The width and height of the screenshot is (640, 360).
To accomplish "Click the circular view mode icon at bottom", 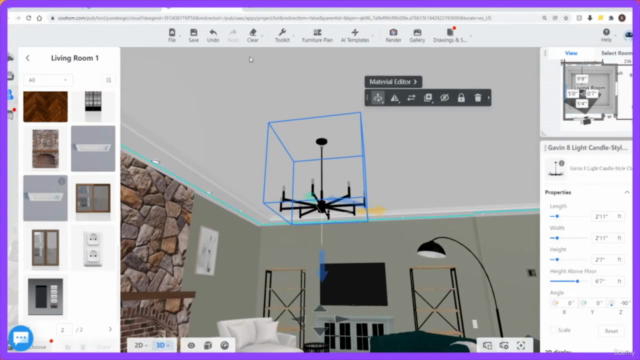I will (224, 345).
